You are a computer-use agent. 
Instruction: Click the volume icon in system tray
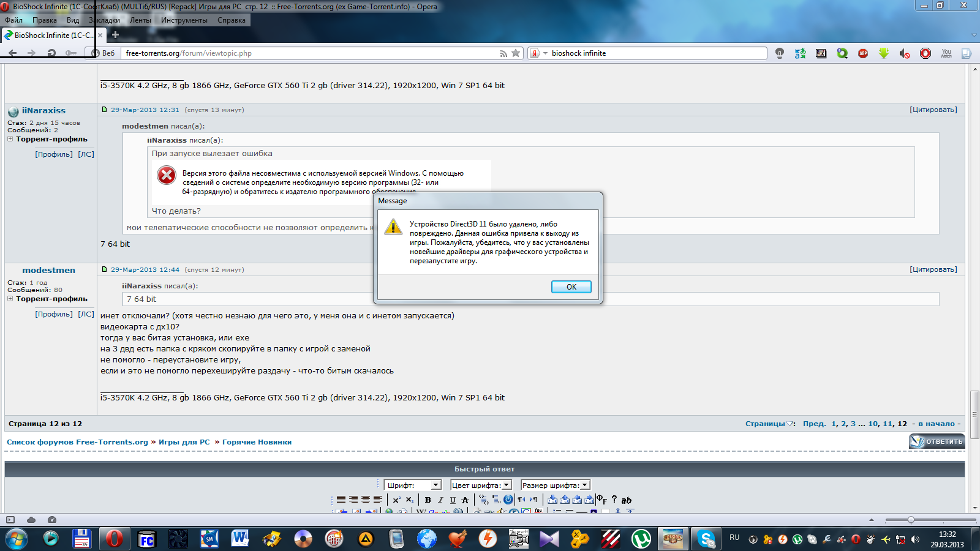(x=915, y=539)
